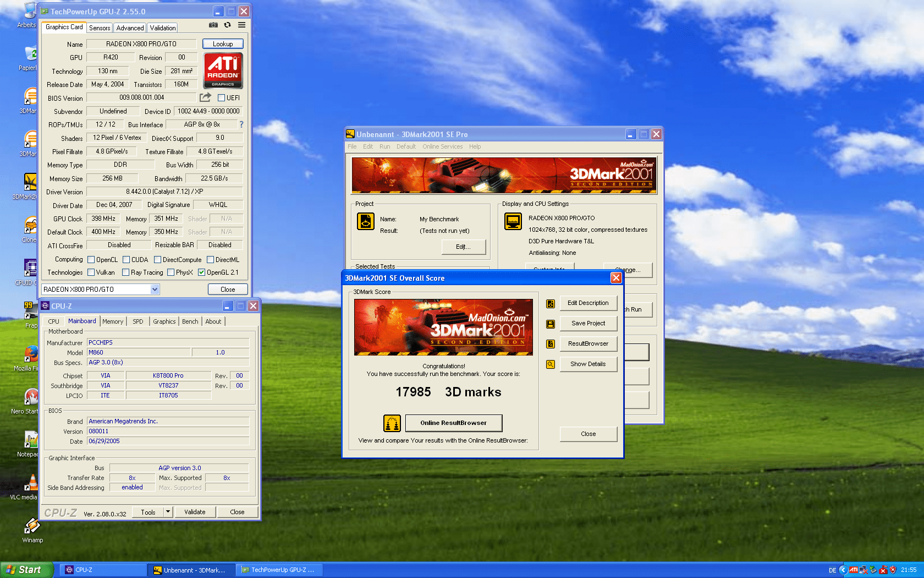Viewport: 924px width, 578px height.
Task: Click the GPU-Z Lookup button
Action: point(223,44)
